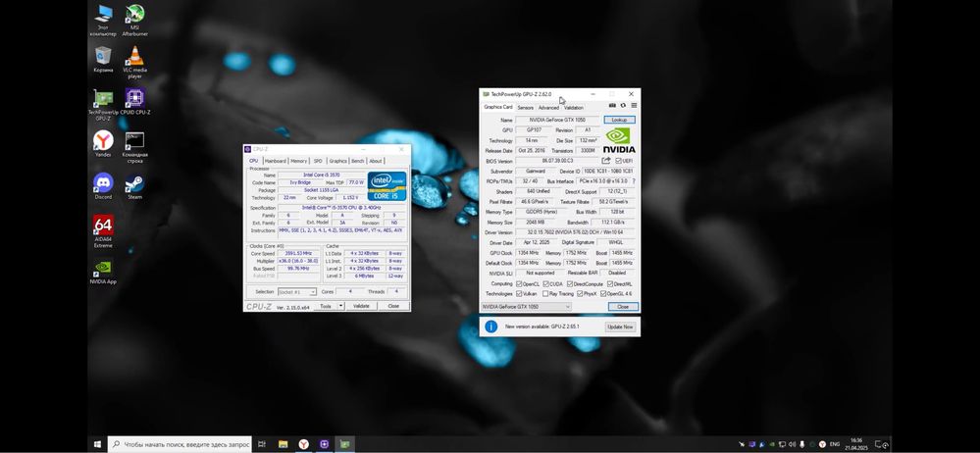Click the Intel Core i5 badge in CPU-Z
Screen dimensions: 980x453
coord(387,185)
